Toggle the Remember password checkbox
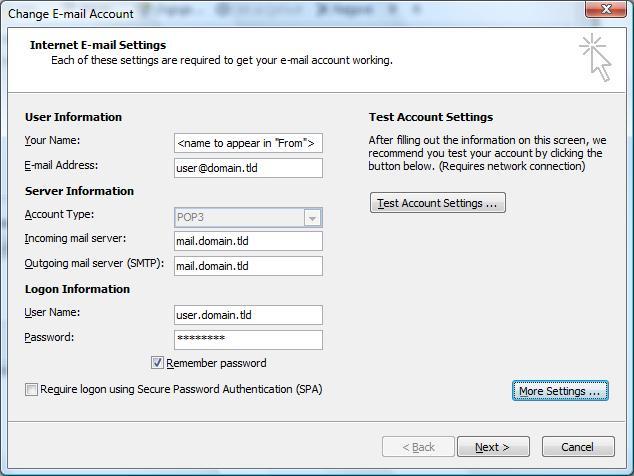 pos(157,363)
